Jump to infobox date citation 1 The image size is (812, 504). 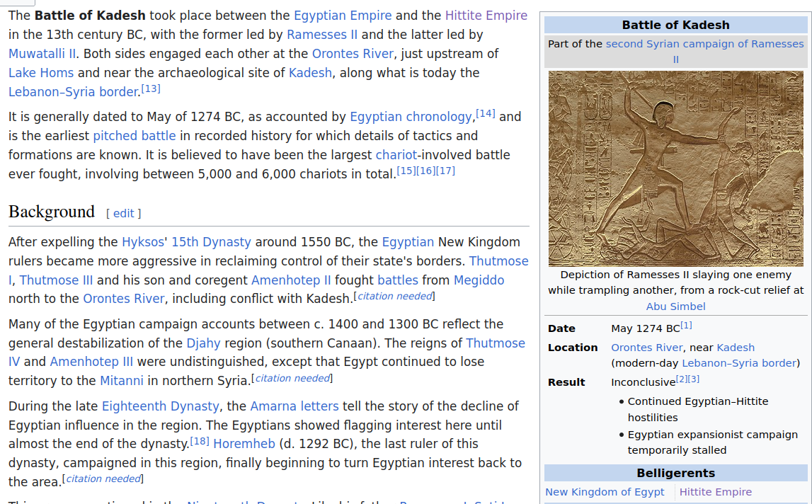686,326
